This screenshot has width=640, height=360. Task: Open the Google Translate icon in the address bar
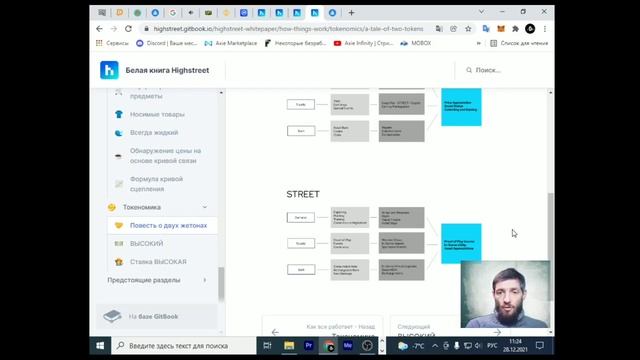point(439,29)
